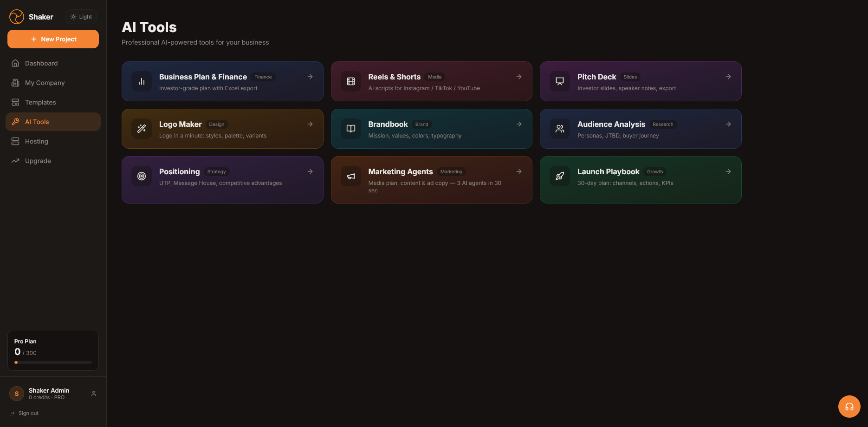Click arrow on Launch Playbook card
Viewport: 868px width, 427px height.
click(x=728, y=171)
